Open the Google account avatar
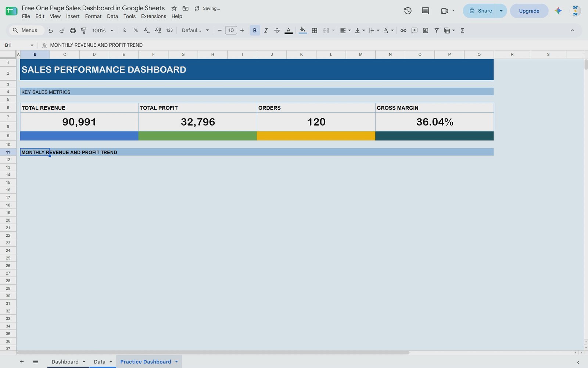 [575, 11]
